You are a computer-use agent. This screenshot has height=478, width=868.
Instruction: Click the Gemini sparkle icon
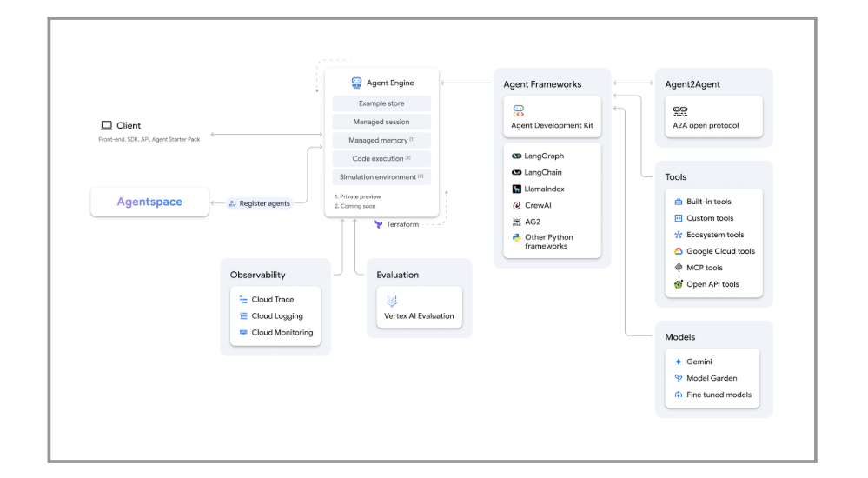click(x=678, y=362)
